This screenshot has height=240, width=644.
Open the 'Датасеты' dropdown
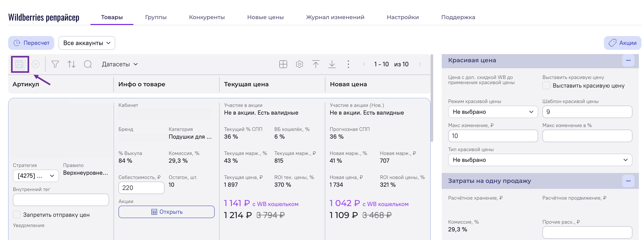tap(120, 64)
